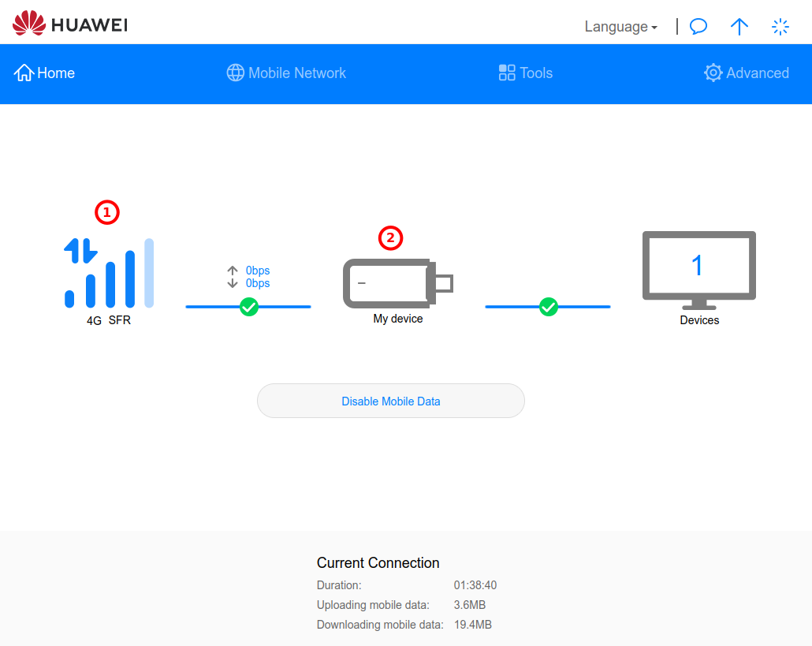Click the update arrow icon
812x646 pixels.
coord(739,27)
